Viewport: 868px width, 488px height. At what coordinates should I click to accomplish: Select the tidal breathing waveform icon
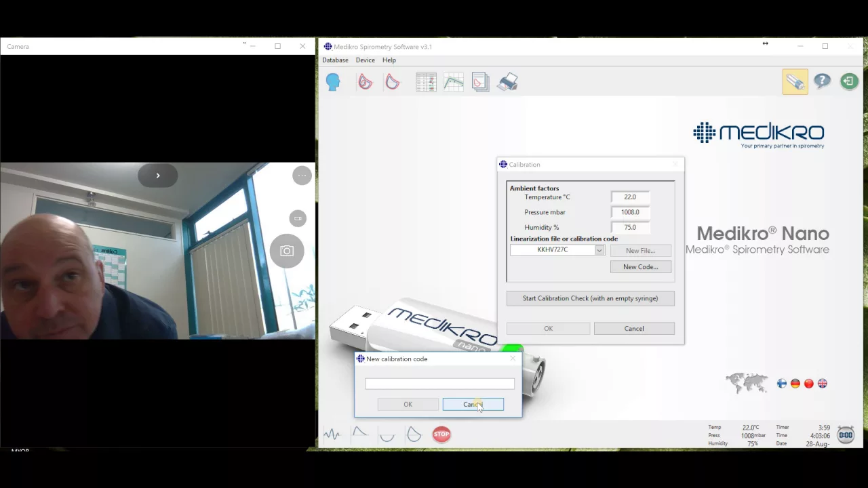332,434
